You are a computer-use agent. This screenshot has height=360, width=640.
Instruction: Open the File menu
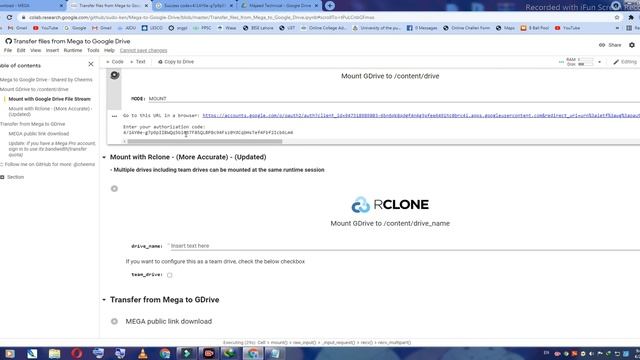point(8,50)
